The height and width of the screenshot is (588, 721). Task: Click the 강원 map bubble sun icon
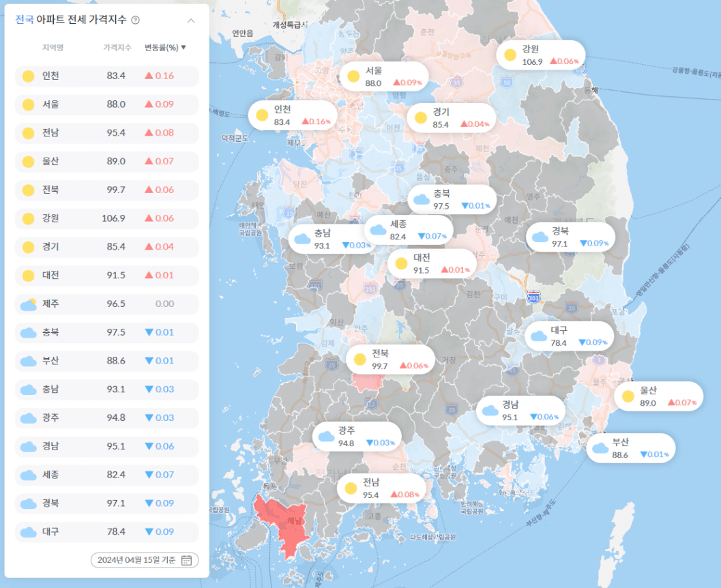pos(510,55)
